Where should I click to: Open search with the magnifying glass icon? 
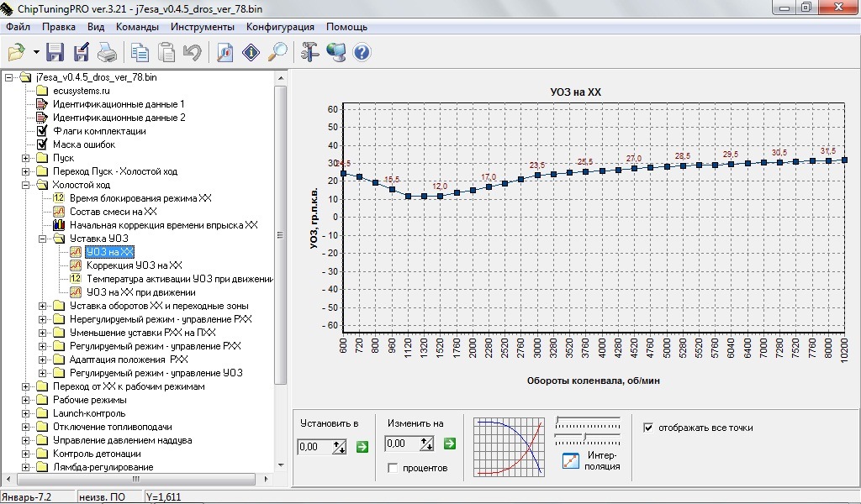point(277,52)
